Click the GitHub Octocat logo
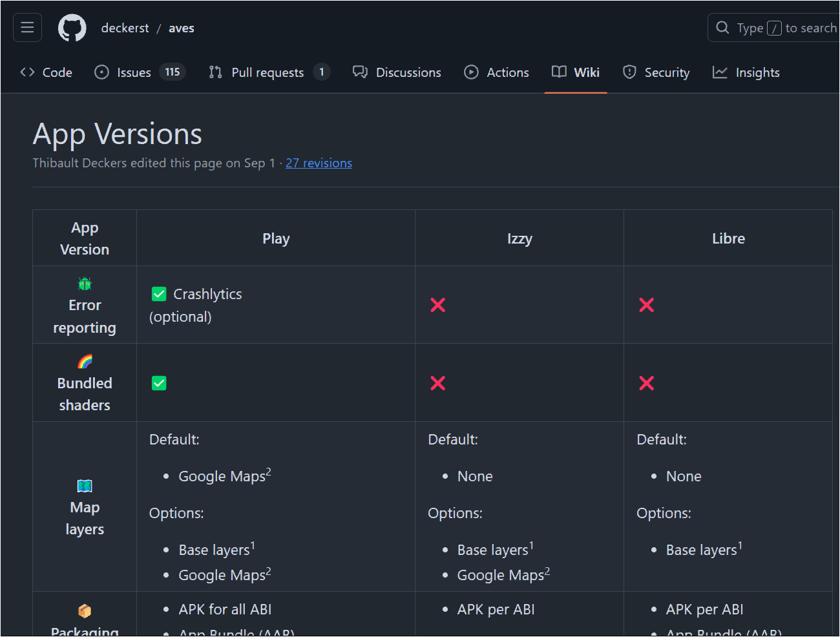This screenshot has height=637, width=840. [72, 28]
